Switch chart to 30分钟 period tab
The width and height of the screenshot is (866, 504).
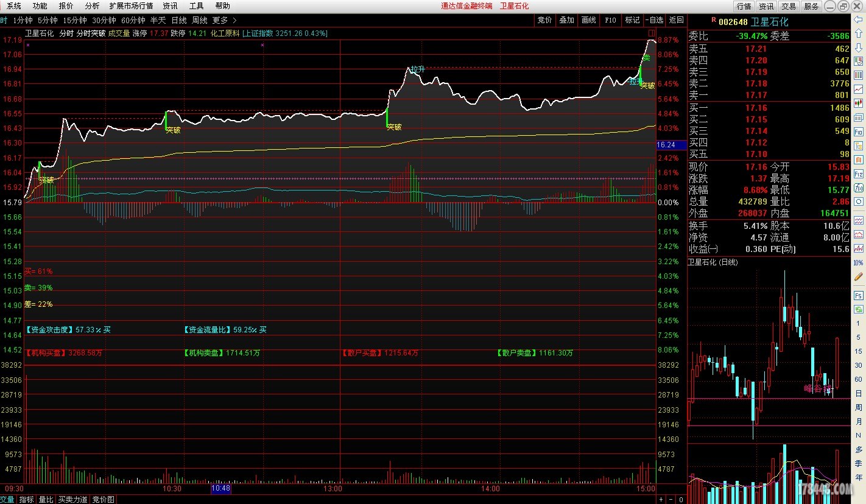[104, 20]
